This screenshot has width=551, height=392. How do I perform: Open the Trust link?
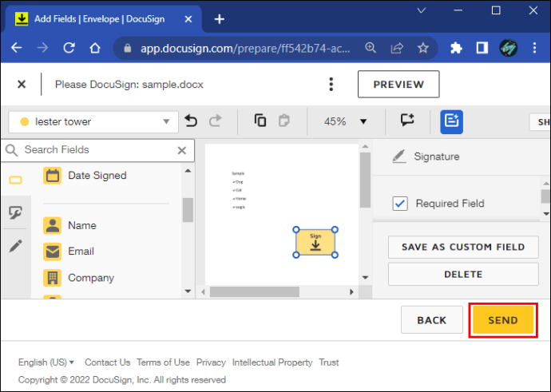(328, 362)
